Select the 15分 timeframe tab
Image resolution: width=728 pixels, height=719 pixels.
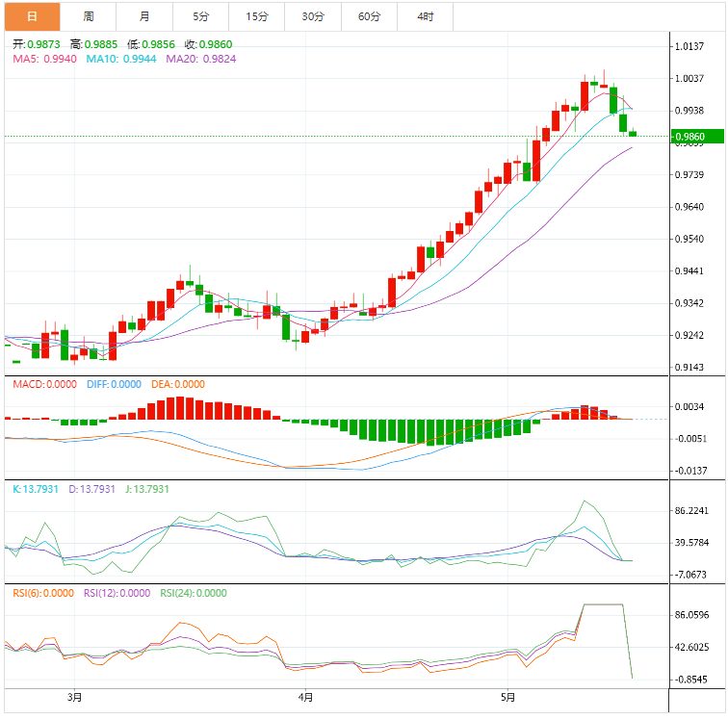(x=256, y=16)
